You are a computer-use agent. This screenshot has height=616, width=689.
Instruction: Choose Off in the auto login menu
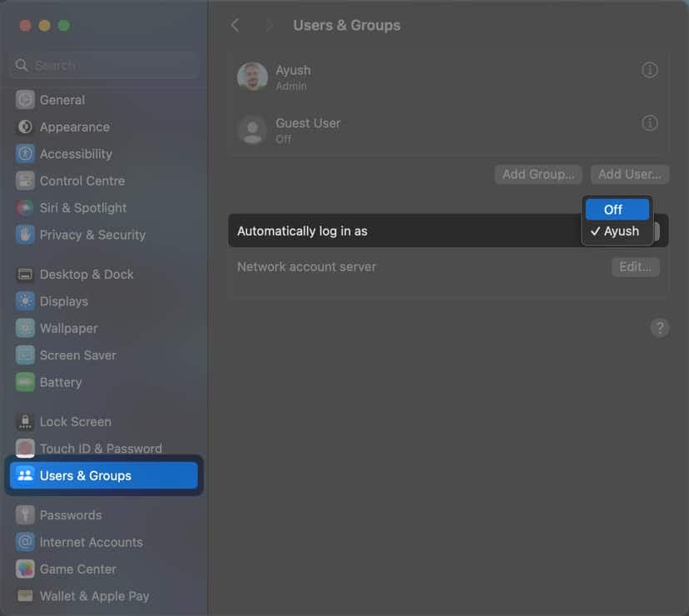pyautogui.click(x=617, y=209)
